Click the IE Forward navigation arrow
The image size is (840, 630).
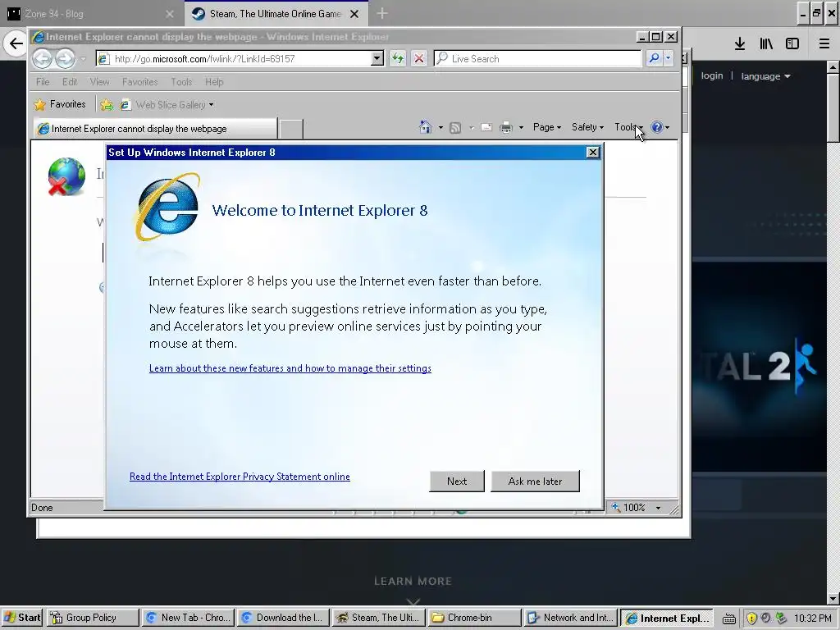pyautogui.click(x=66, y=58)
